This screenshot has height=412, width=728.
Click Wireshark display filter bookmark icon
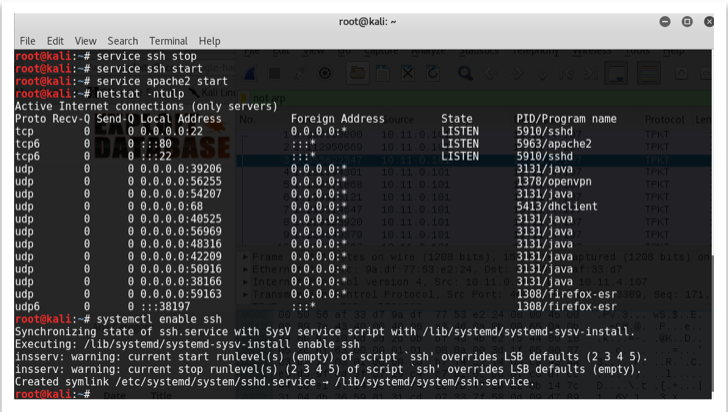pos(244,98)
